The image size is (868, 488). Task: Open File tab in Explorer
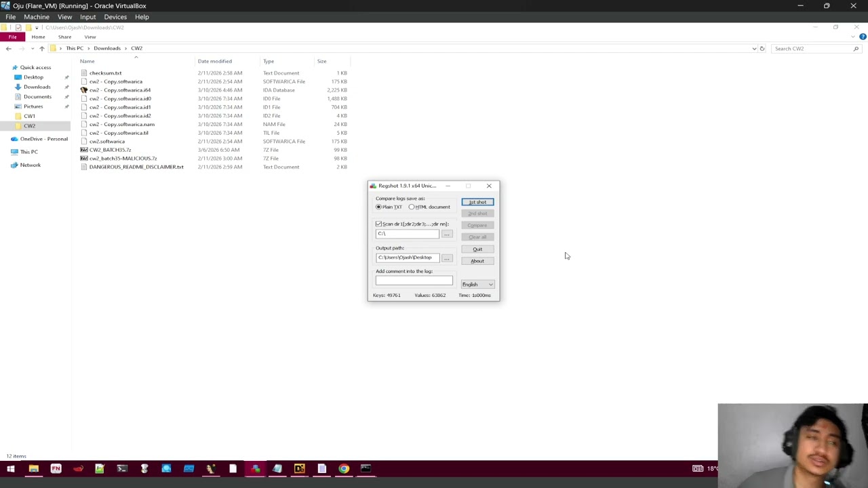coord(12,37)
